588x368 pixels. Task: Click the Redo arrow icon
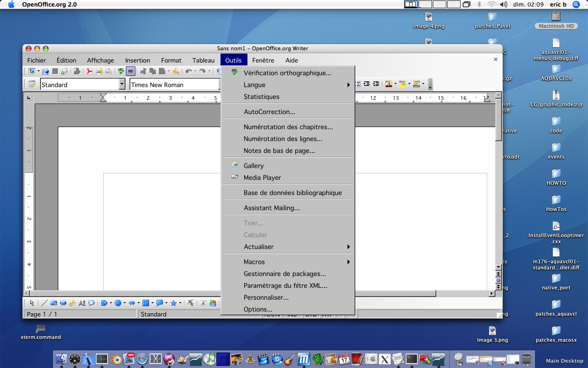203,71
